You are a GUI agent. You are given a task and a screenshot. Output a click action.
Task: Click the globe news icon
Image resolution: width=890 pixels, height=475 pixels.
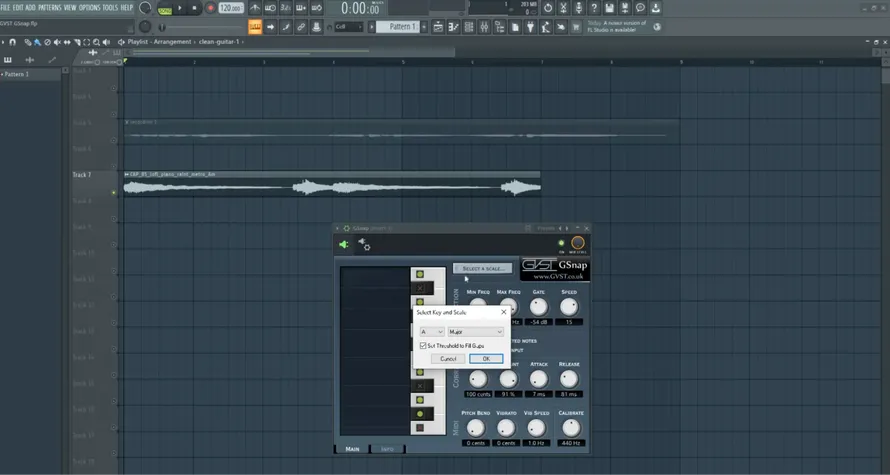click(x=657, y=27)
